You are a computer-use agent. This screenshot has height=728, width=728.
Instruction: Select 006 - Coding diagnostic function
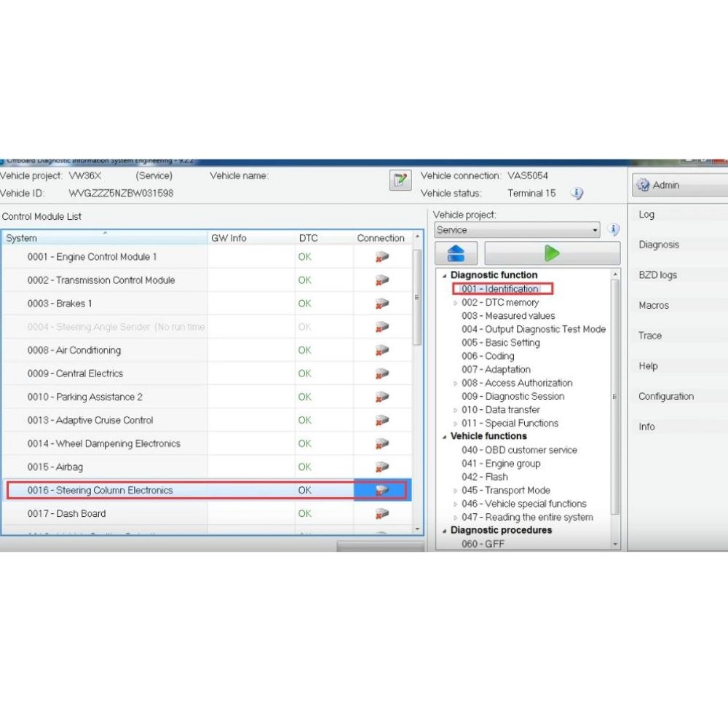point(488,356)
